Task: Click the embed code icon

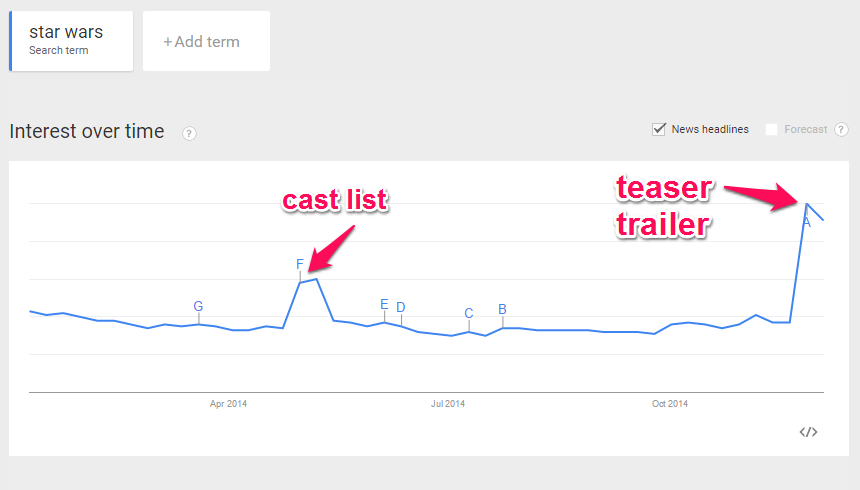Action: pyautogui.click(x=808, y=432)
